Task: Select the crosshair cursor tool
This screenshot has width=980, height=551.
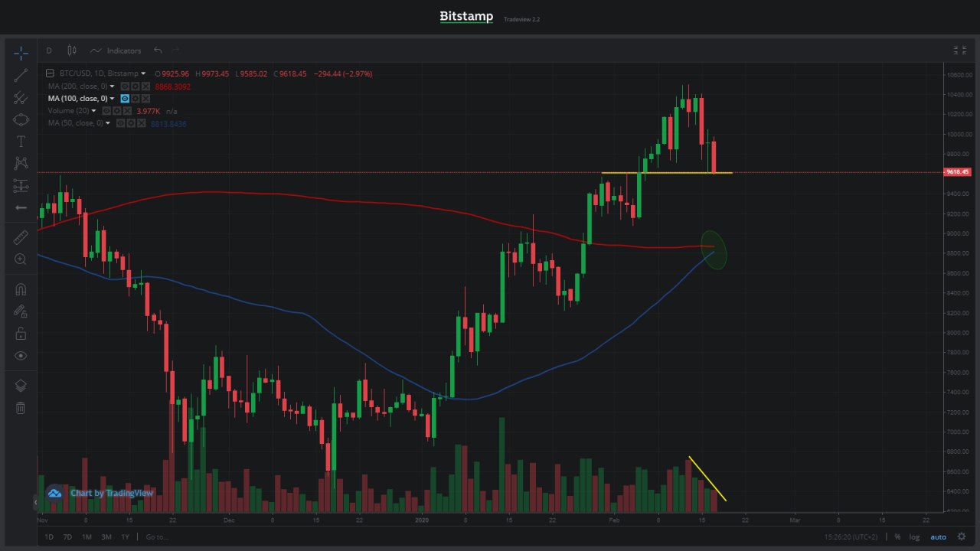Action: pyautogui.click(x=21, y=53)
